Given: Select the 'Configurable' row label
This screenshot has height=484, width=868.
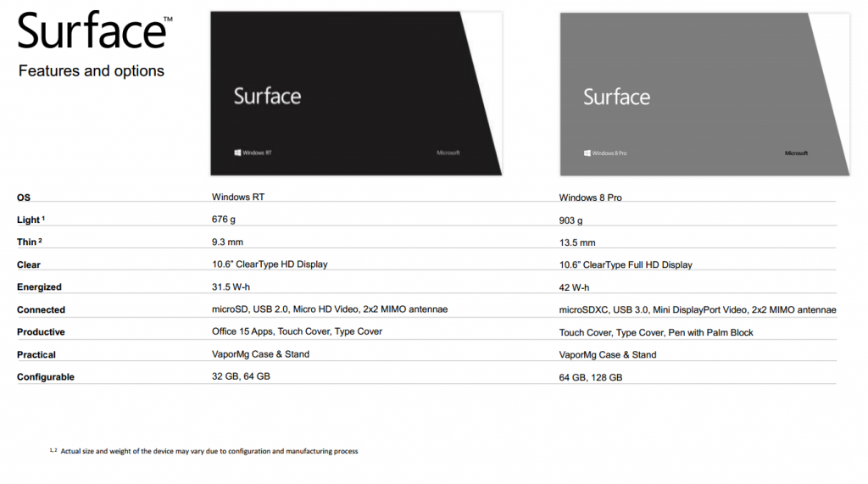Looking at the screenshot, I should point(46,377).
